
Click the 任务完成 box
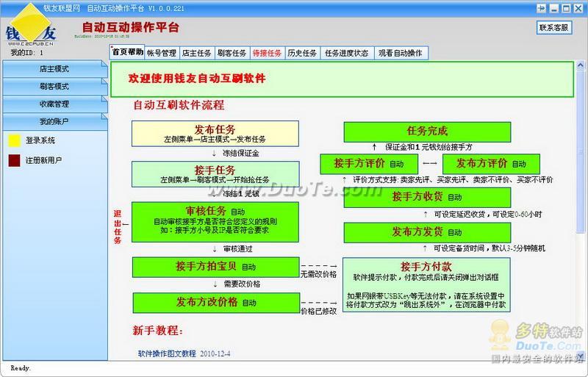click(427, 132)
